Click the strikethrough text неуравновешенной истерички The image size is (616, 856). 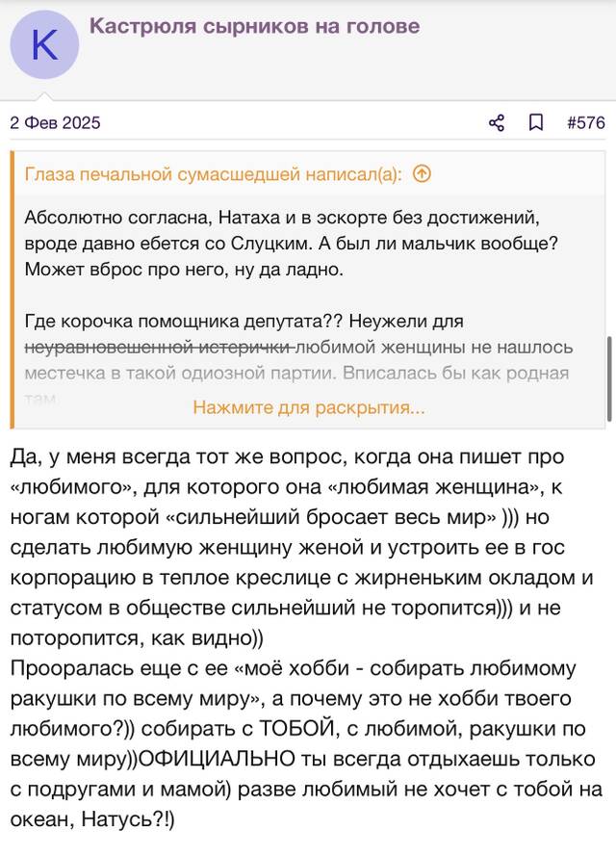pyautogui.click(x=160, y=348)
